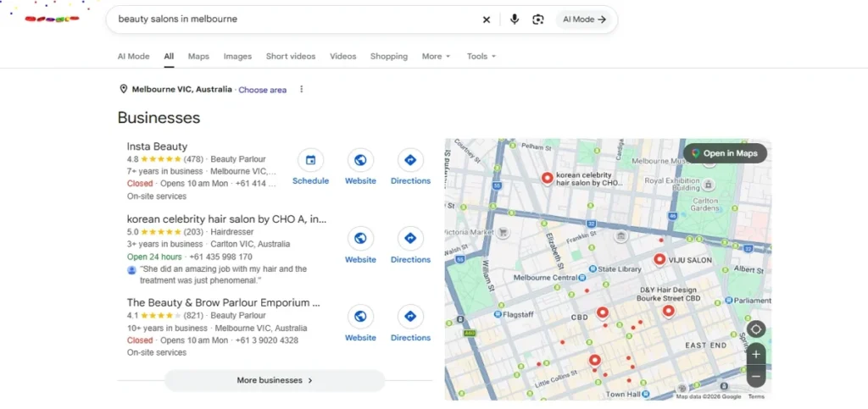Click phone number +61 3 9020 4328
The width and height of the screenshot is (868, 409).
pos(267,340)
